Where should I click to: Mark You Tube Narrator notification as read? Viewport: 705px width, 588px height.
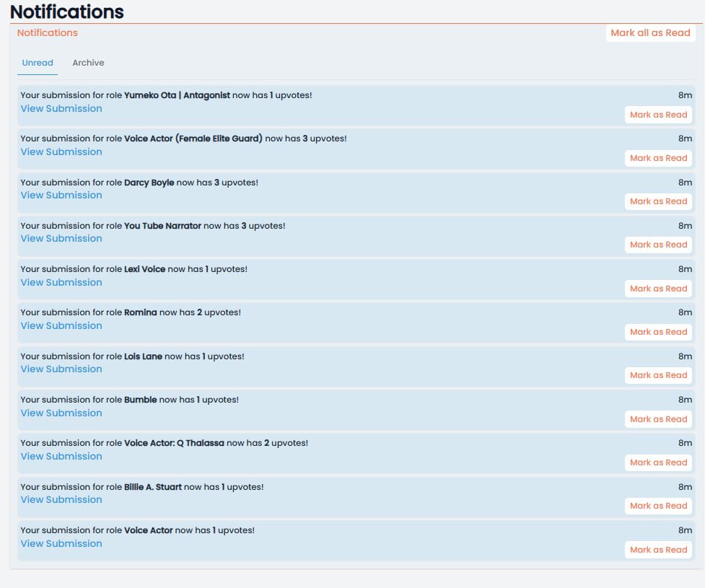pos(658,245)
